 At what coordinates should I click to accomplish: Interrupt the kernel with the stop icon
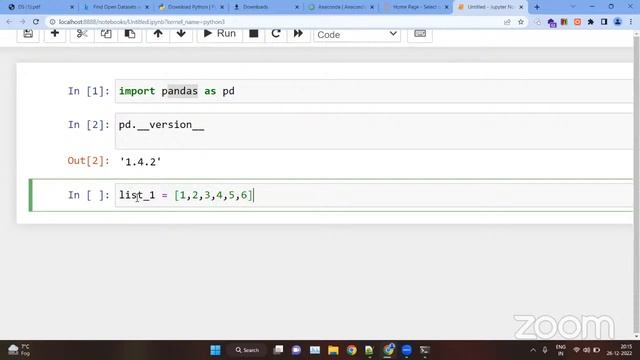click(x=253, y=34)
